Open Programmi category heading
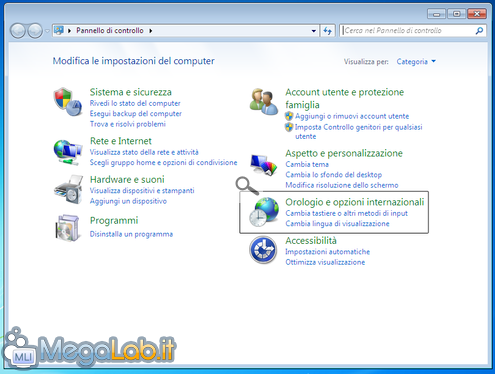The height and width of the screenshot is (374, 495). click(114, 220)
